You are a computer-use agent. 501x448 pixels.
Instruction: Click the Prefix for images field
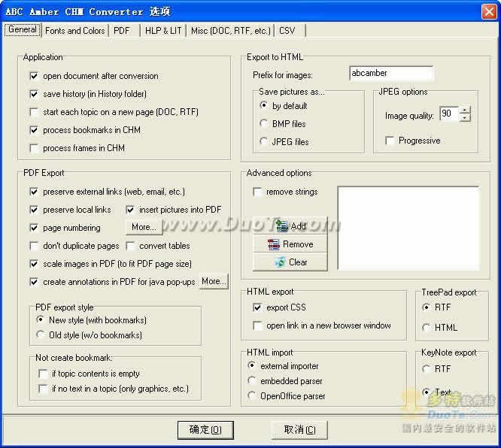pyautogui.click(x=391, y=74)
